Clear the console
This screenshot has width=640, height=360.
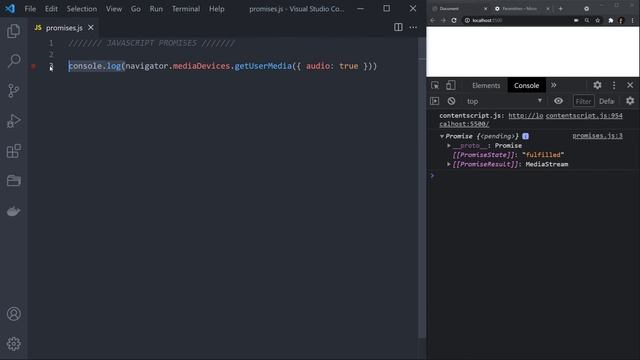[x=451, y=101]
